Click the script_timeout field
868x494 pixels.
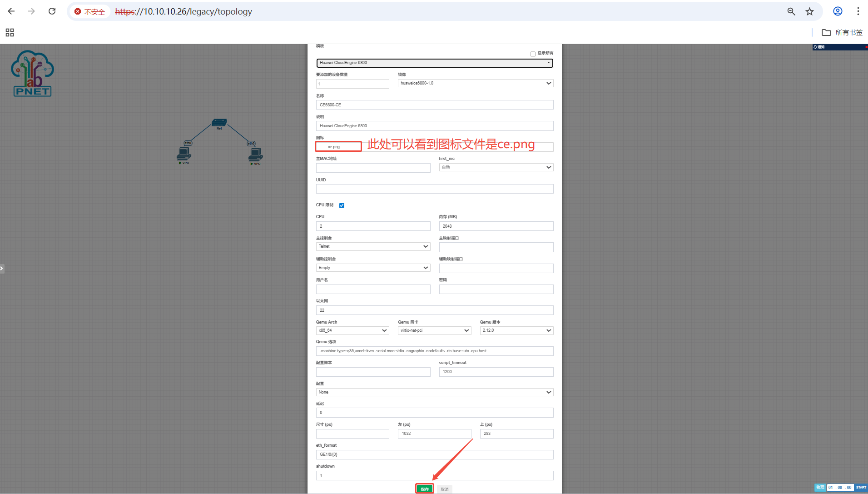[496, 372]
